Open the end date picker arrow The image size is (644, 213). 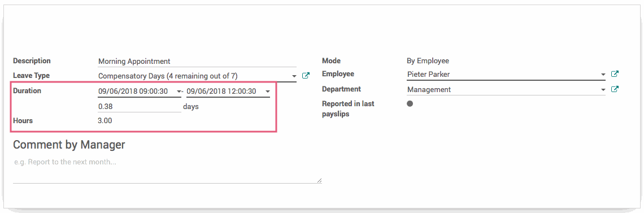pos(267,92)
